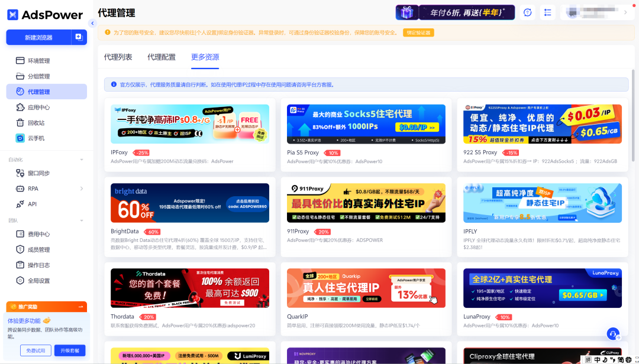Click the 分组管理 folder icon

click(x=20, y=76)
